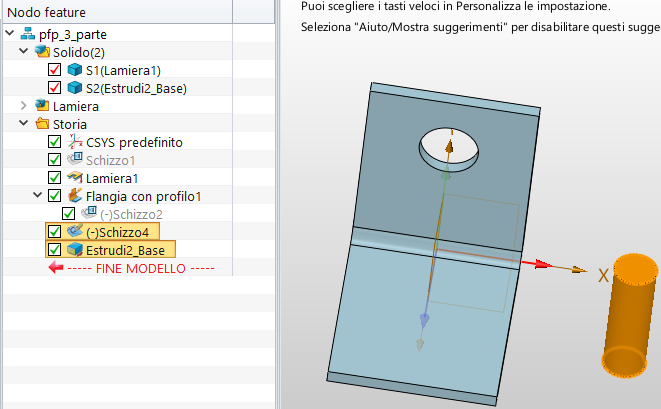Collapse the pfp_3_parte root node

pyautogui.click(x=10, y=33)
